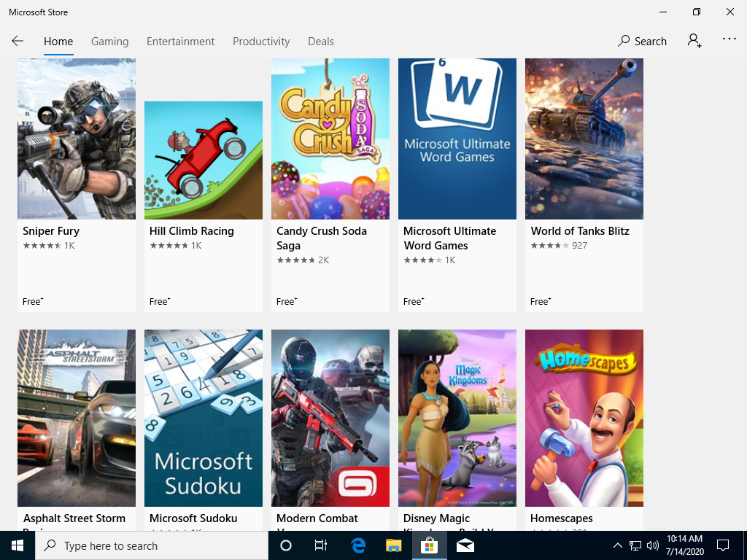Click Free price under Microsoft Ultimate Word Games

(414, 301)
